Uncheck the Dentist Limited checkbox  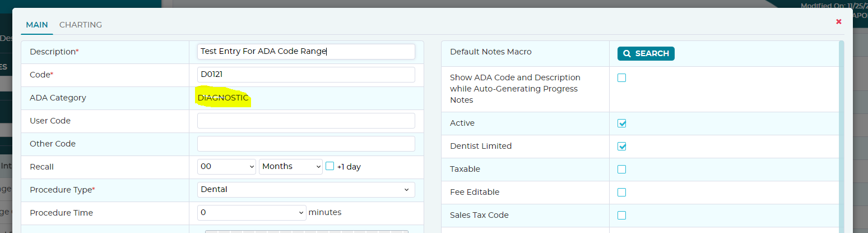622,147
